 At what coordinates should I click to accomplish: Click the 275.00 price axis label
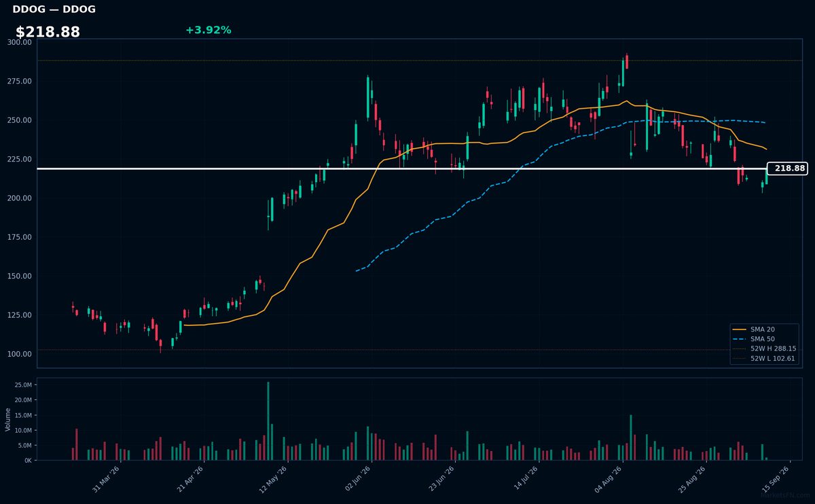(20, 82)
